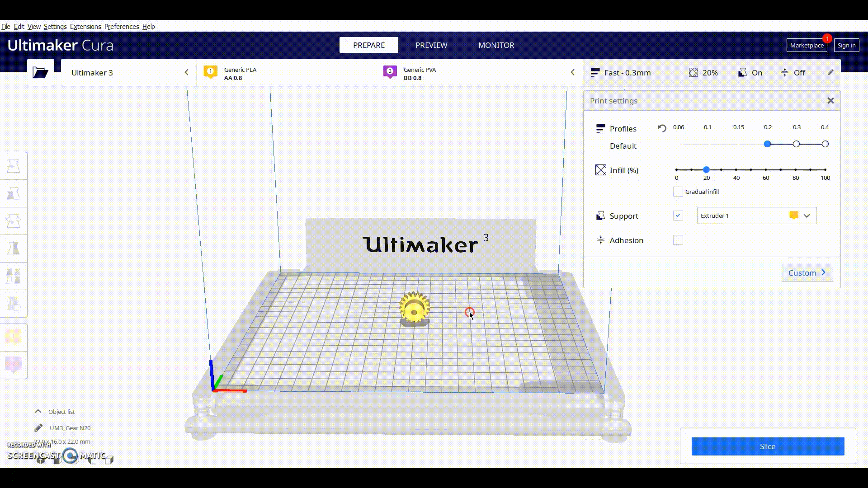Click the yellow extruder 1 badge icon
This screenshot has height=488, width=868.
click(210, 72)
